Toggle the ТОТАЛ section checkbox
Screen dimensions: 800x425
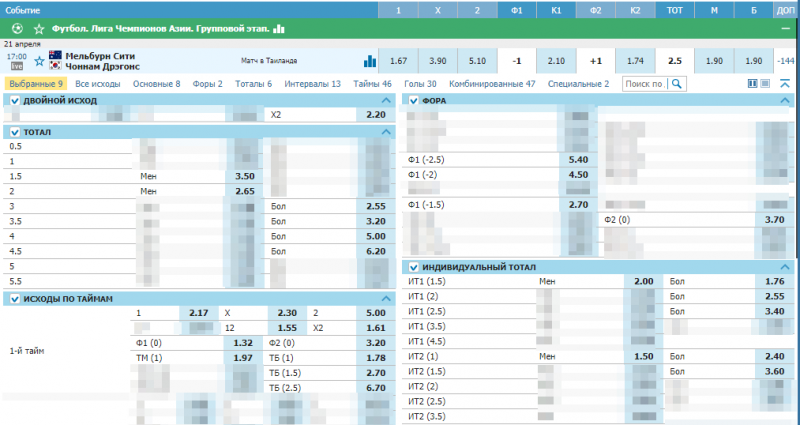[x=14, y=132]
